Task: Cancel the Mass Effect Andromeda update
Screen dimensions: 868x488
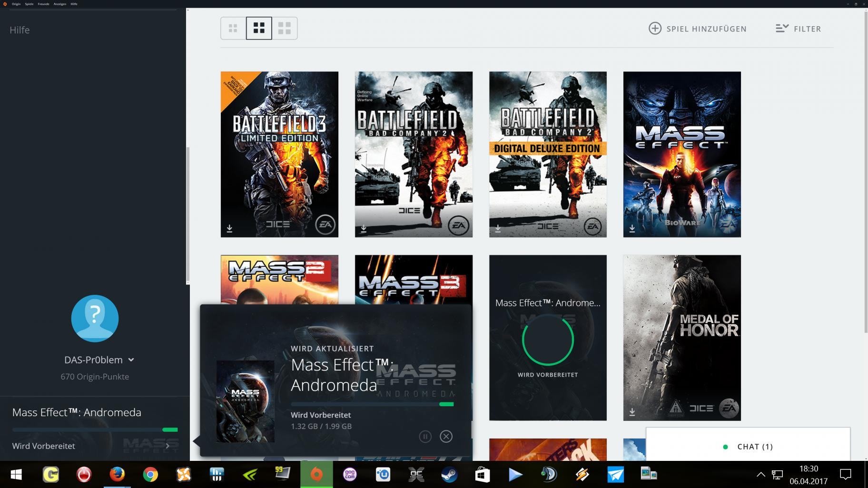Action: coord(446,436)
